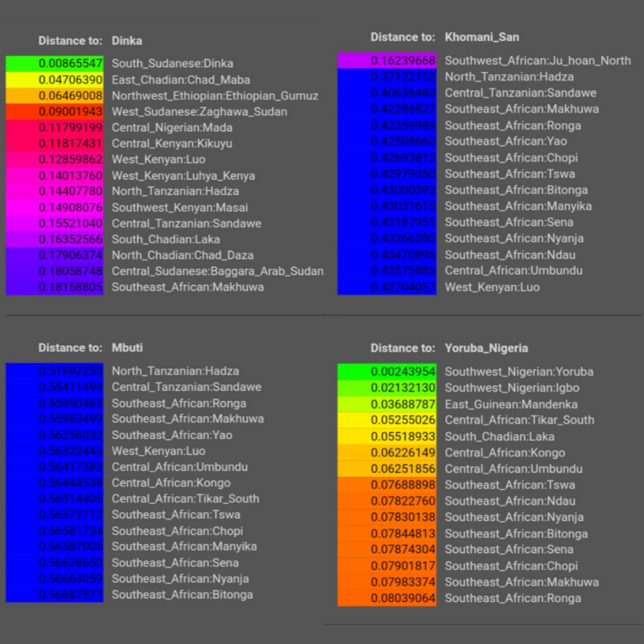Click Southwest_Nigerian:Yoruba entry
Screen dimensions: 644x644
click(x=519, y=371)
